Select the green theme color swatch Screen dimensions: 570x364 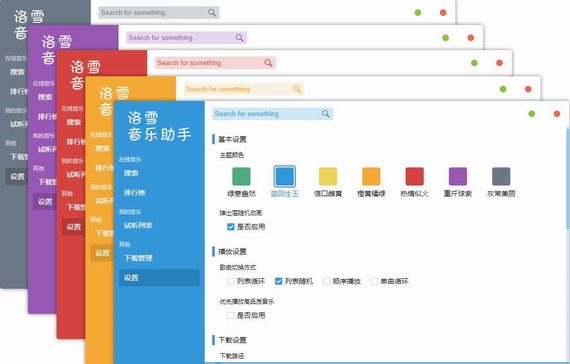point(241,176)
